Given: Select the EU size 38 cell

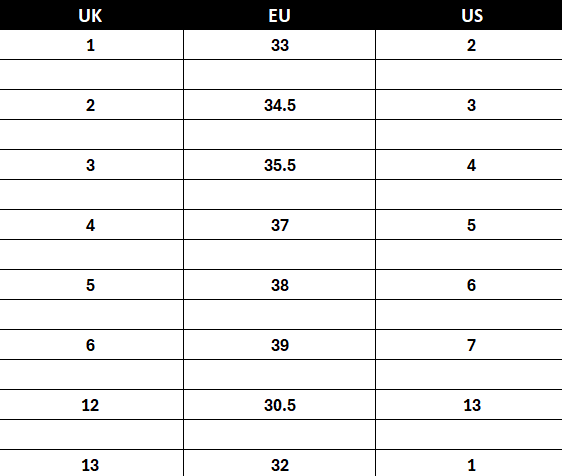Looking at the screenshot, I should (x=280, y=285).
